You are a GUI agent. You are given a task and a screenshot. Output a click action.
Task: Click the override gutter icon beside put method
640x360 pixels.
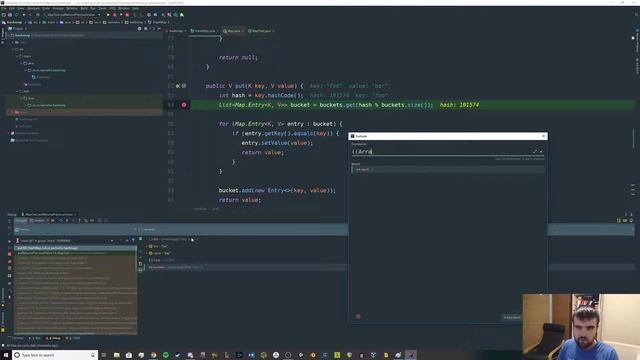(x=178, y=86)
